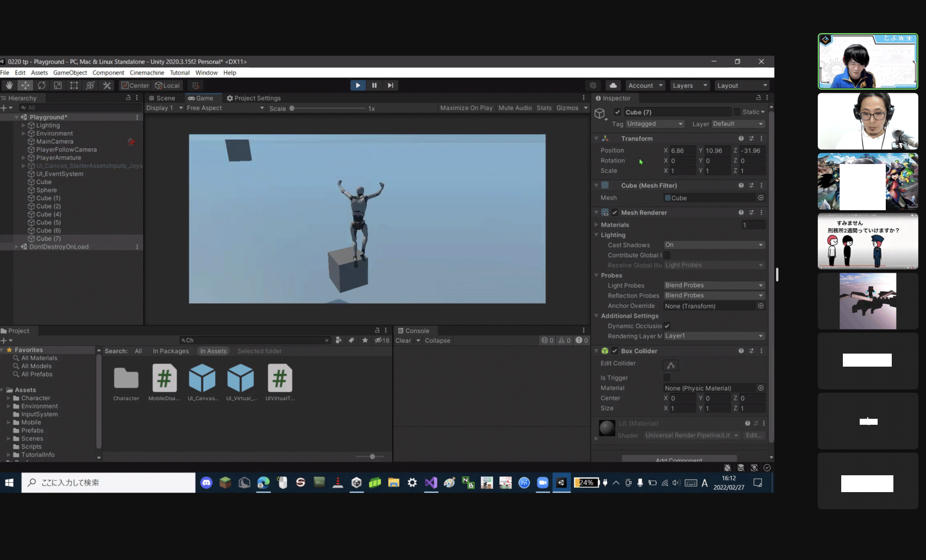This screenshot has height=560, width=926.
Task: Select the Rect Transform tool
Action: [x=74, y=85]
